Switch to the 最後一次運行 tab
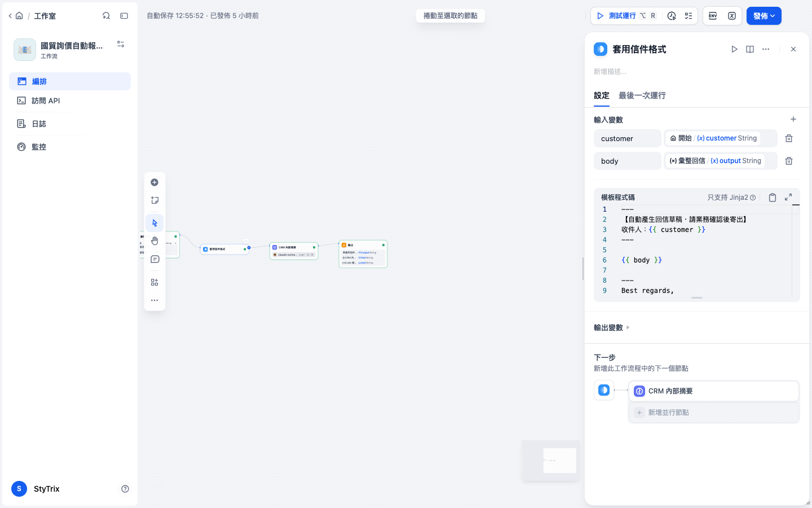Viewport: 812px width, 508px height. pyautogui.click(x=642, y=95)
